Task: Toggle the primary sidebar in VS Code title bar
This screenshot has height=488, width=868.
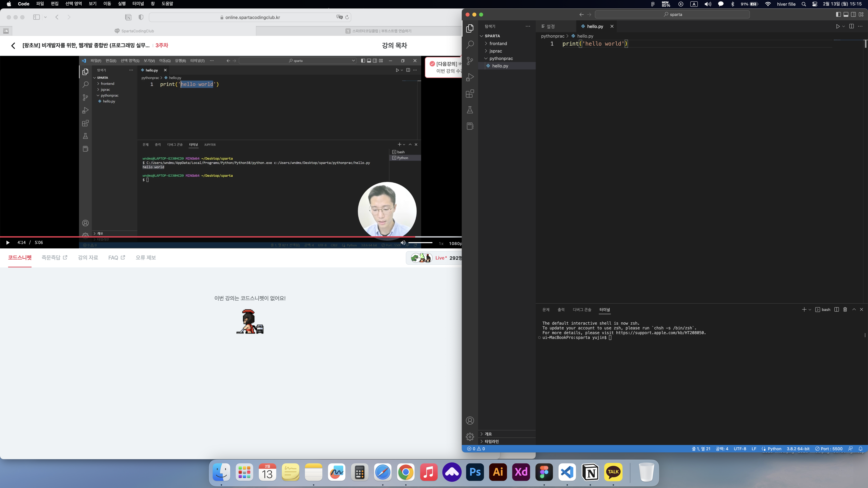Action: [x=838, y=14]
